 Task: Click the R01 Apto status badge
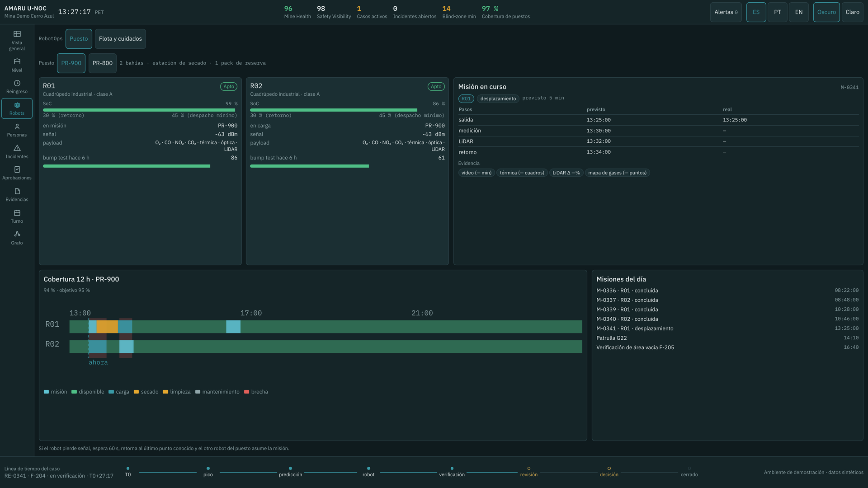[x=229, y=86]
